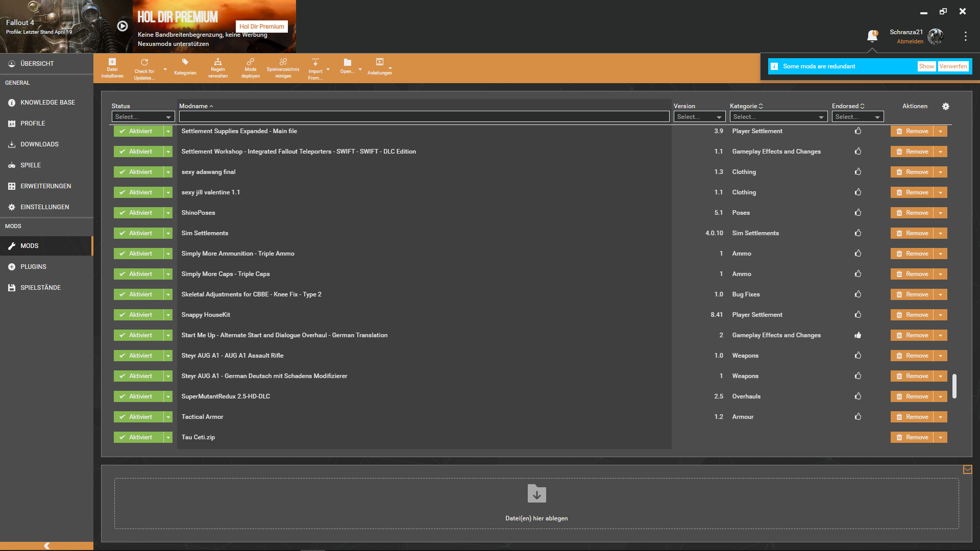Sort by Kategorie column header
This screenshot has height=551, width=980.
[746, 106]
